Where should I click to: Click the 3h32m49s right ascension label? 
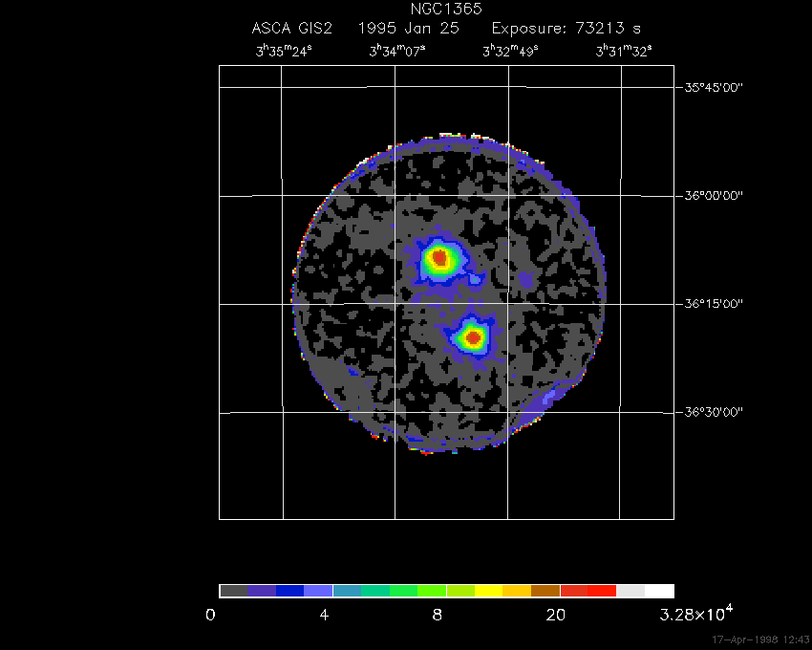(511, 52)
